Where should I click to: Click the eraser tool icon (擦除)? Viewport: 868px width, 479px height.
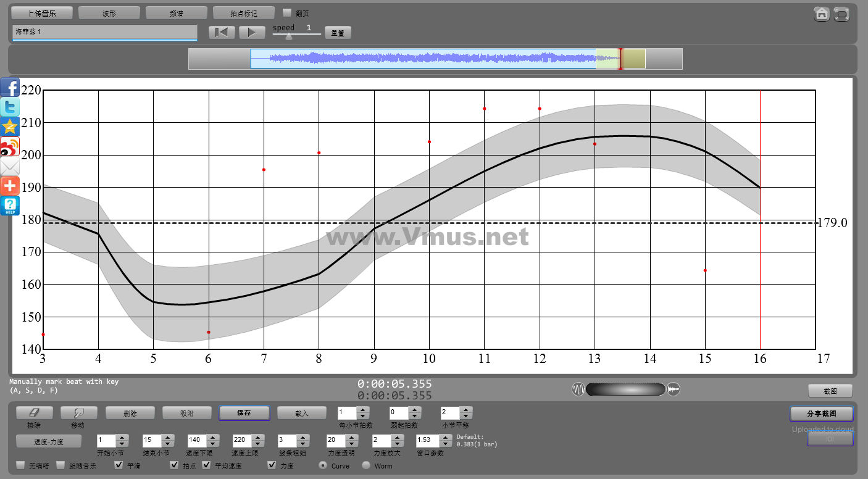tap(35, 413)
